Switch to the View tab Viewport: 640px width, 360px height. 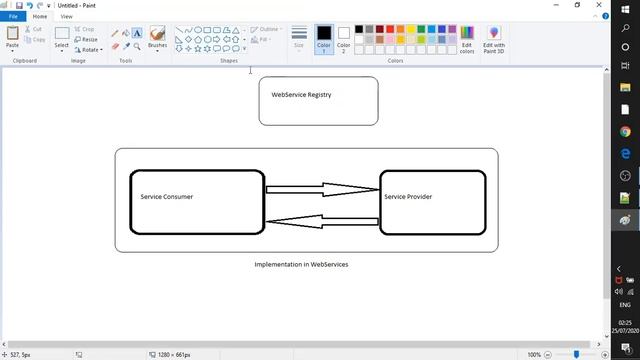pos(67,16)
